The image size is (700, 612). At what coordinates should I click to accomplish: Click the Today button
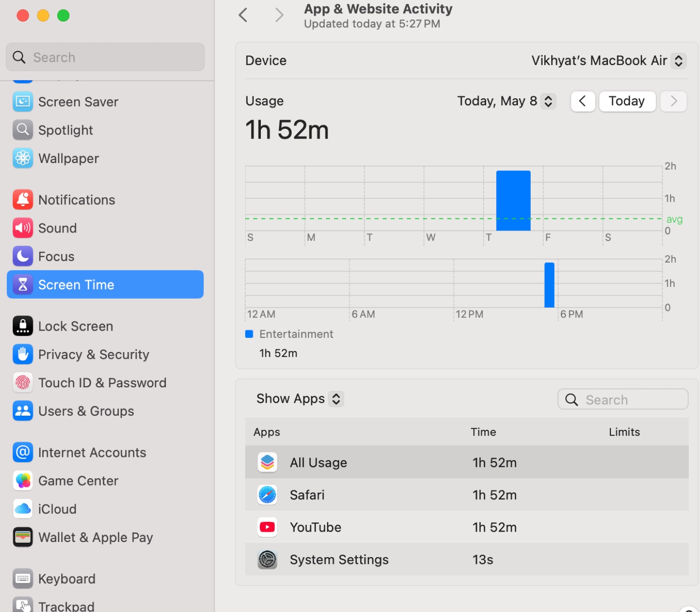point(627,101)
